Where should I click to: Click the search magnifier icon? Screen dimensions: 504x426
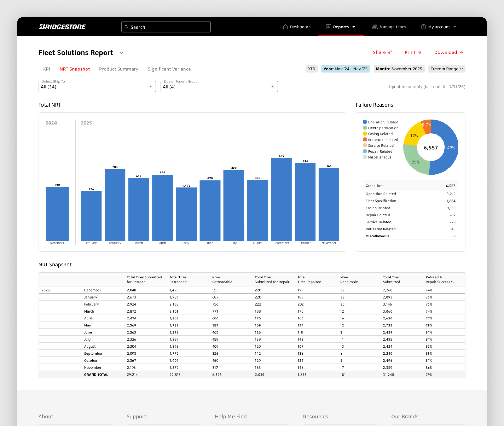tap(126, 27)
